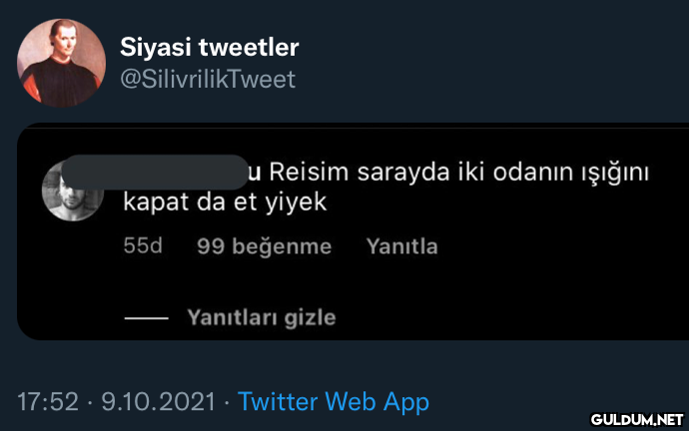Screen dimensions: 689x431
Task: Click the dash line beside Yanıtları gizle
Action: (x=146, y=318)
